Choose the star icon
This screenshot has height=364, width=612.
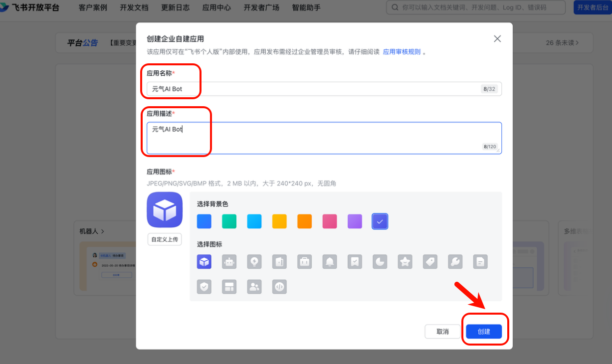click(405, 261)
